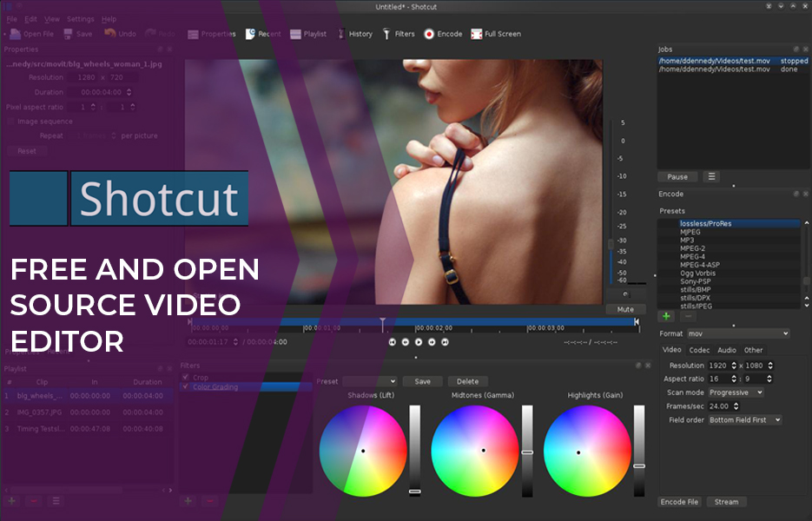Close the Jobs panel

(805, 49)
